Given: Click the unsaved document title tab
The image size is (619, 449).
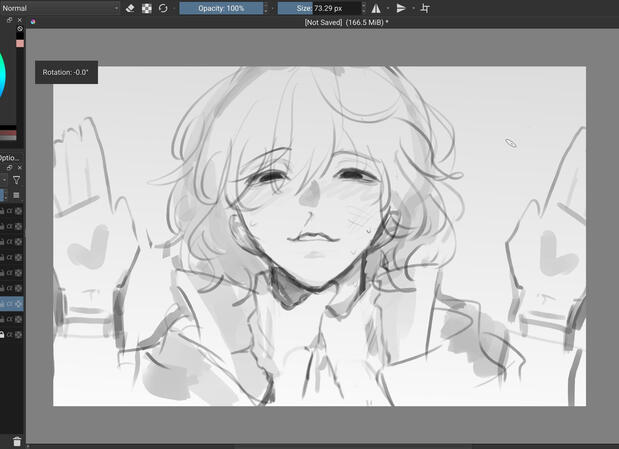Looking at the screenshot, I should tap(346, 21).
